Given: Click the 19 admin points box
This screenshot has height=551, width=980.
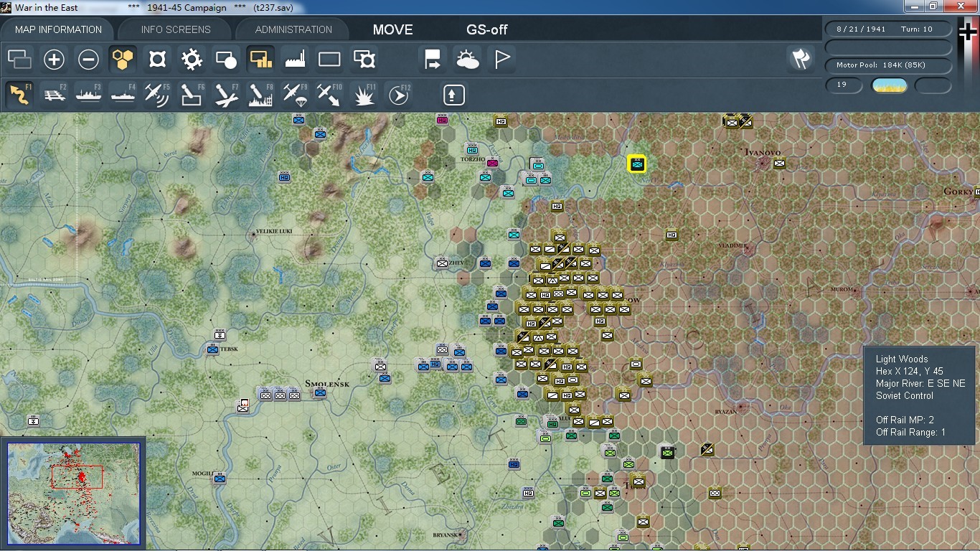Looking at the screenshot, I should coord(844,85).
